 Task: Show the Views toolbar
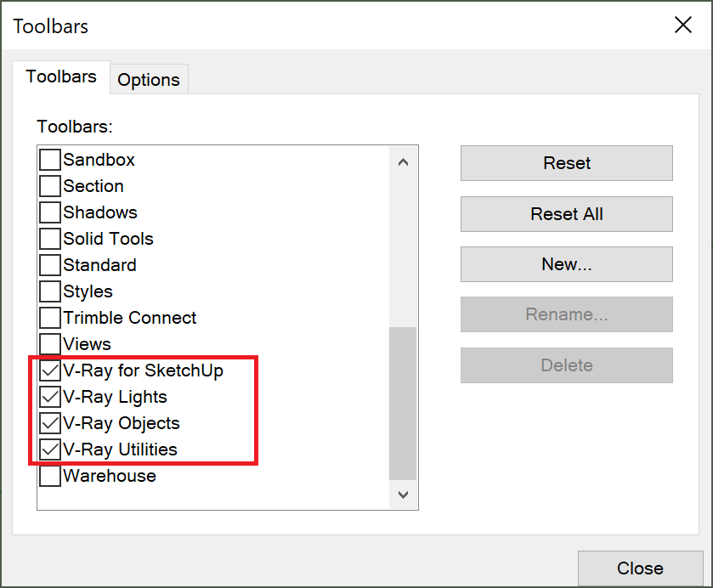pos(50,344)
